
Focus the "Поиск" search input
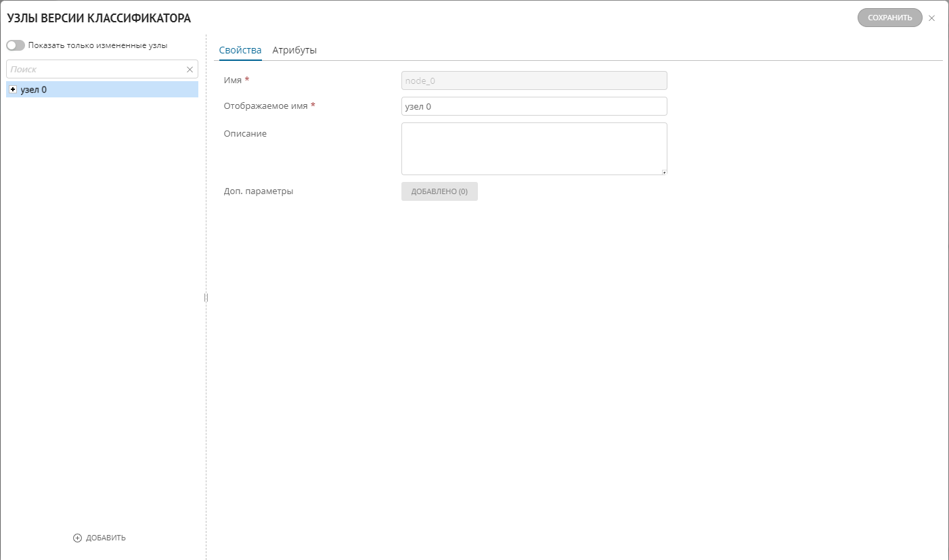pos(95,69)
